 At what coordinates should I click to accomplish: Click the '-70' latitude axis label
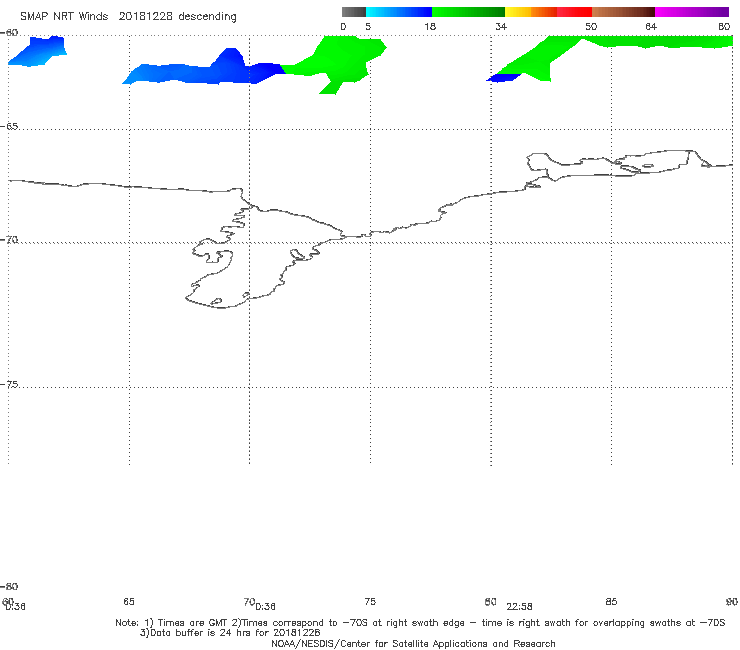(9, 240)
